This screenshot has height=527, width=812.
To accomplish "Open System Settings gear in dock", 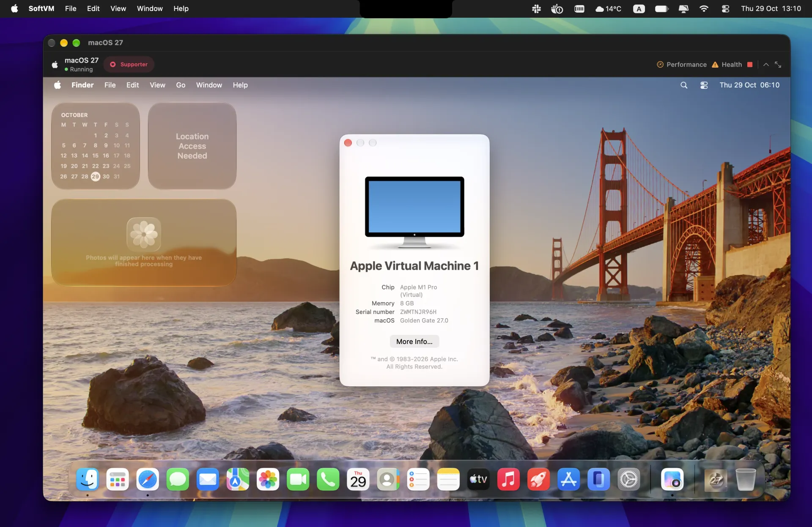I will click(x=629, y=479).
